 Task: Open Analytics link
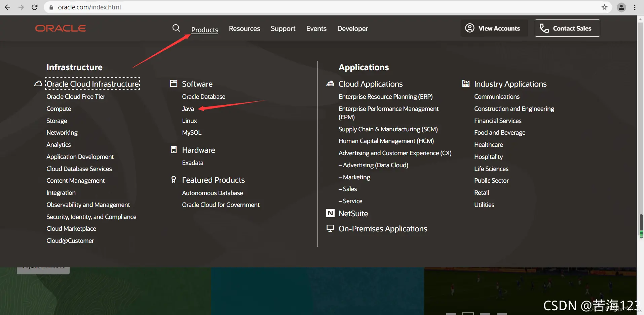coord(59,144)
